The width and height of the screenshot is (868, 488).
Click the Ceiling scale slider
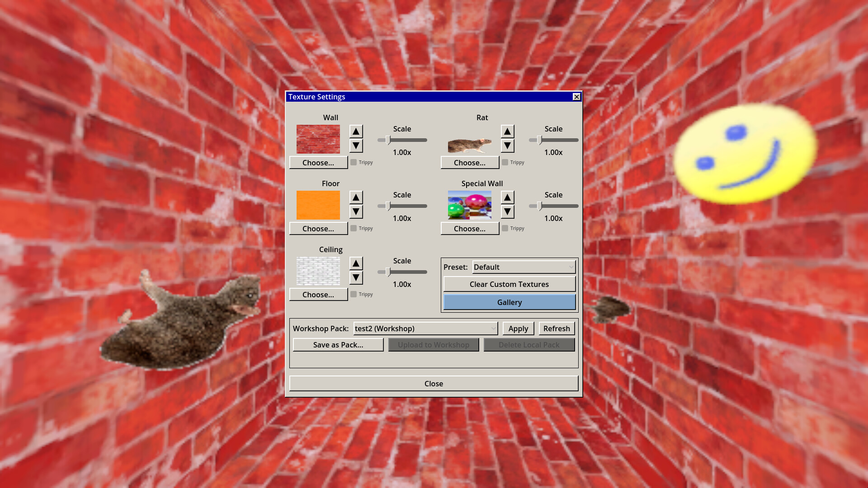[402, 272]
